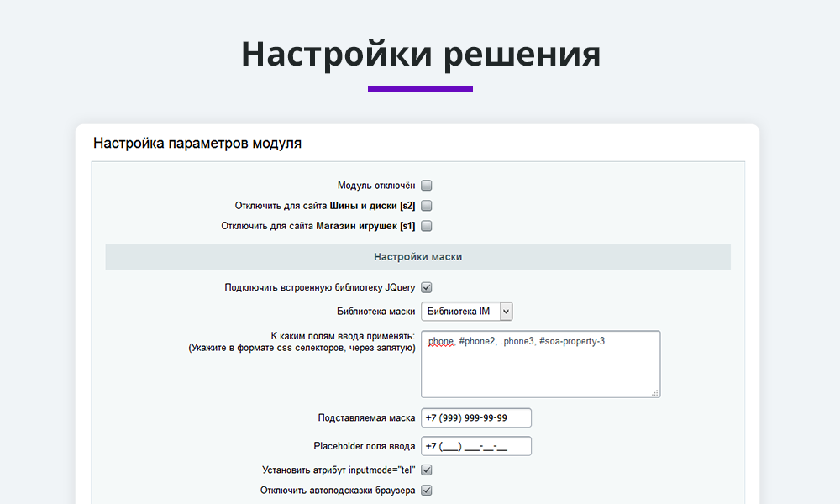
Task: Click the "К каким полям ввода применять" label
Action: 343,336
